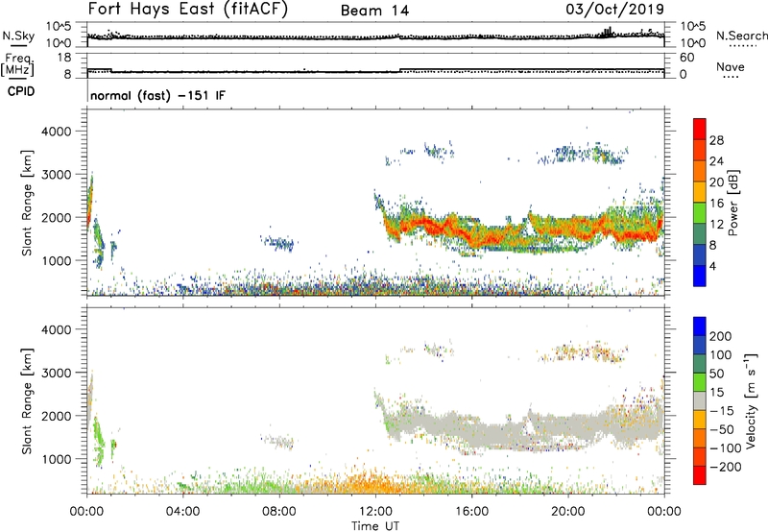Click the '1000' tick on velocity panel
The height and width of the screenshot is (532, 768).
56,459
